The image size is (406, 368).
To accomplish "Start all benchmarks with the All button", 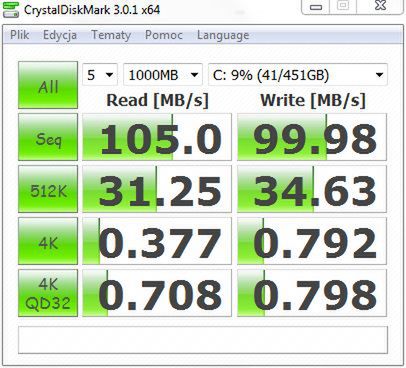I will point(48,85).
